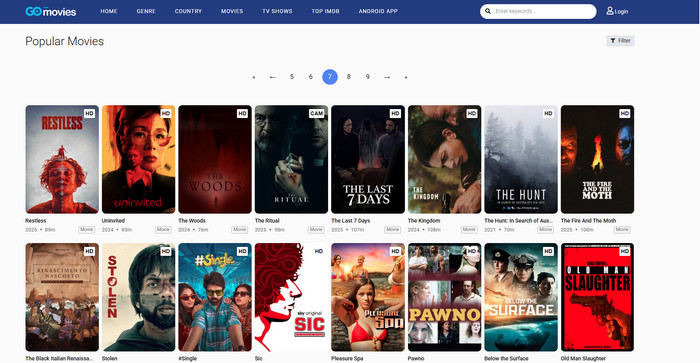
Task: Click the Login user icon
Action: pyautogui.click(x=609, y=11)
